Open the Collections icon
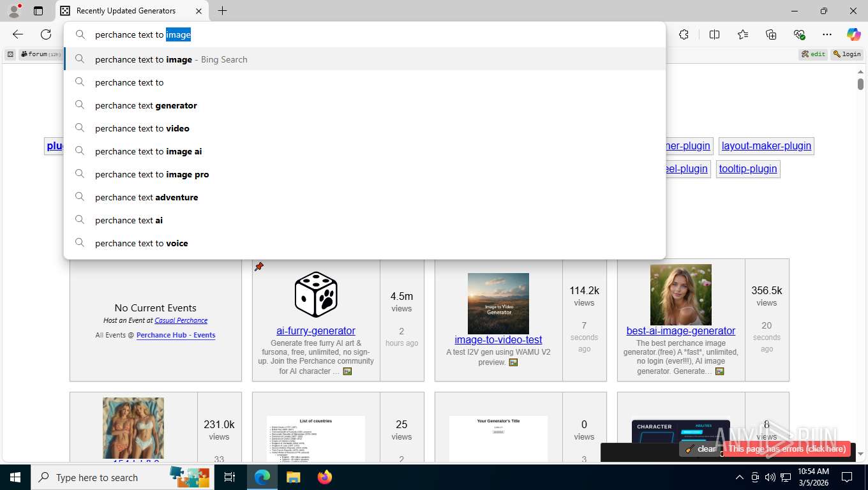The width and height of the screenshot is (868, 490). (771, 34)
